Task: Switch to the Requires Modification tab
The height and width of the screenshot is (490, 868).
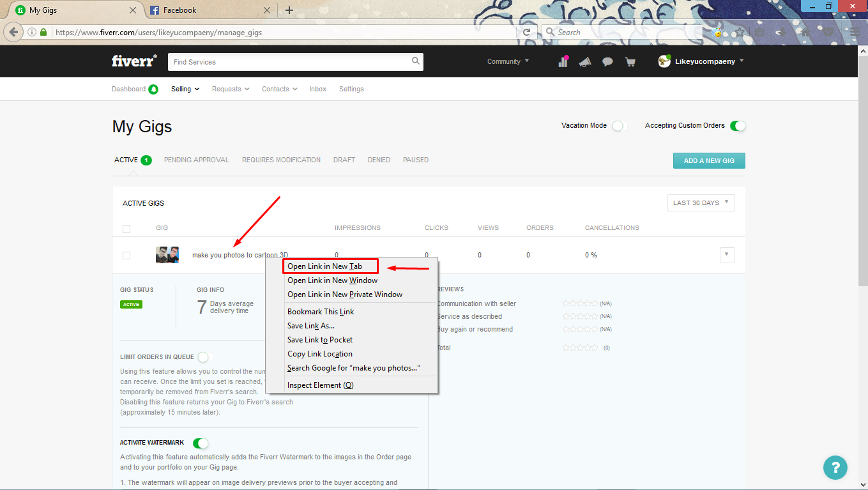Action: (x=281, y=160)
